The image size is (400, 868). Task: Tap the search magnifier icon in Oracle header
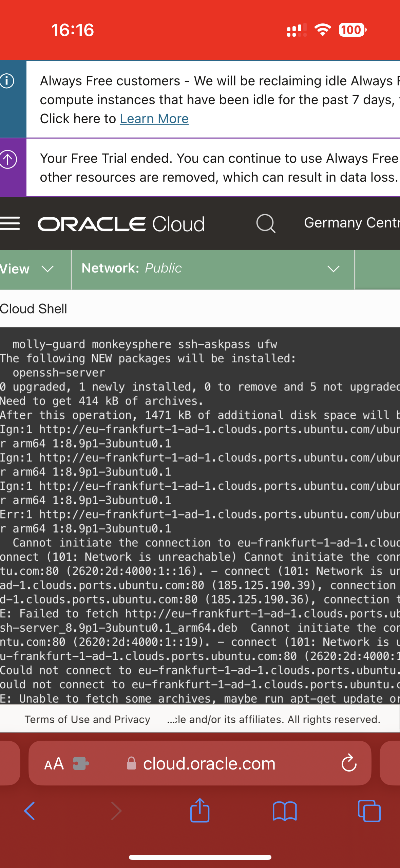pyautogui.click(x=265, y=223)
